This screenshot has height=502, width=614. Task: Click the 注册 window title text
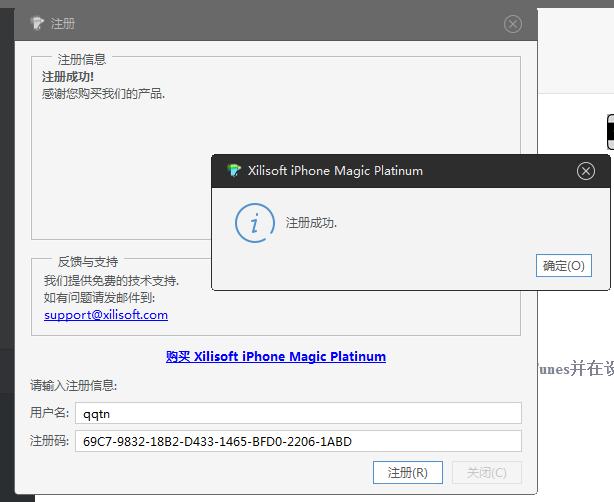pos(63,24)
